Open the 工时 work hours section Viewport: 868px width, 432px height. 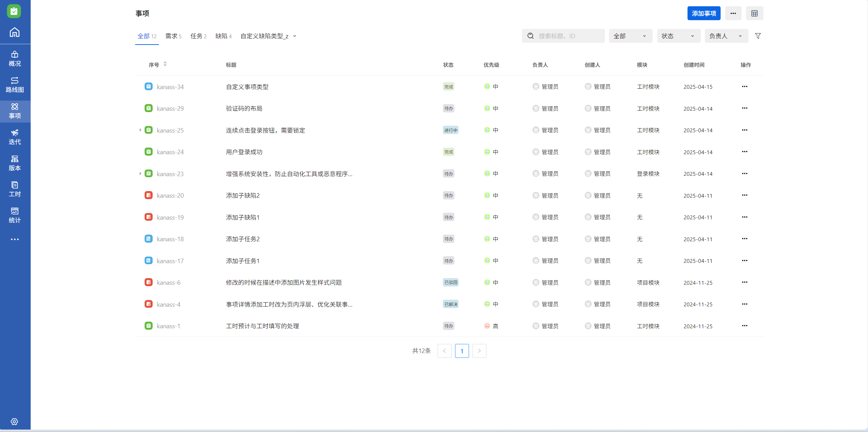[15, 189]
